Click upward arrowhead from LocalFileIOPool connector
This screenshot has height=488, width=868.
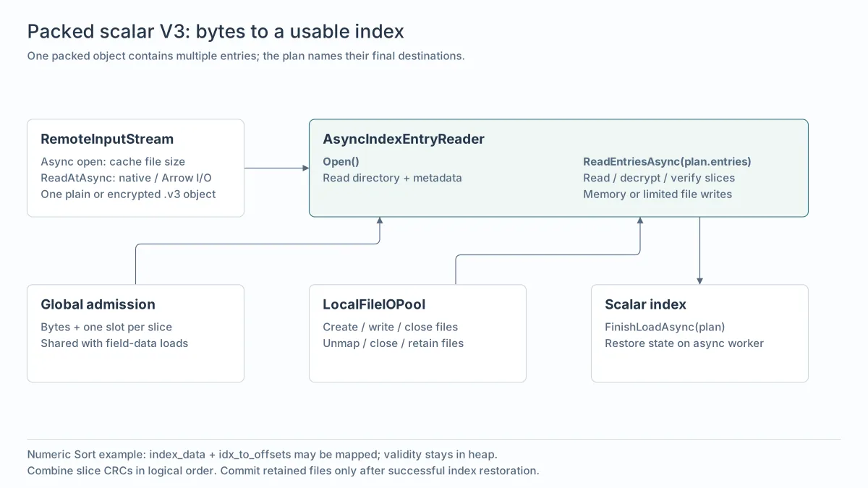[640, 221]
